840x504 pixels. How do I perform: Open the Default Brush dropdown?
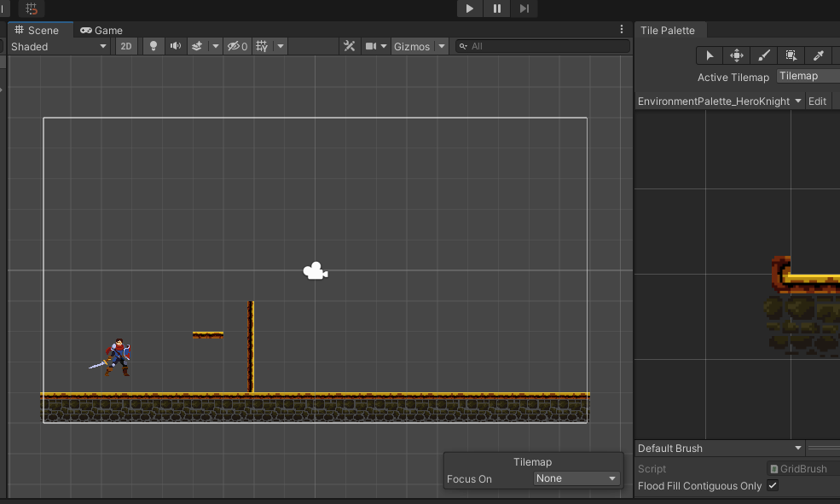point(720,449)
